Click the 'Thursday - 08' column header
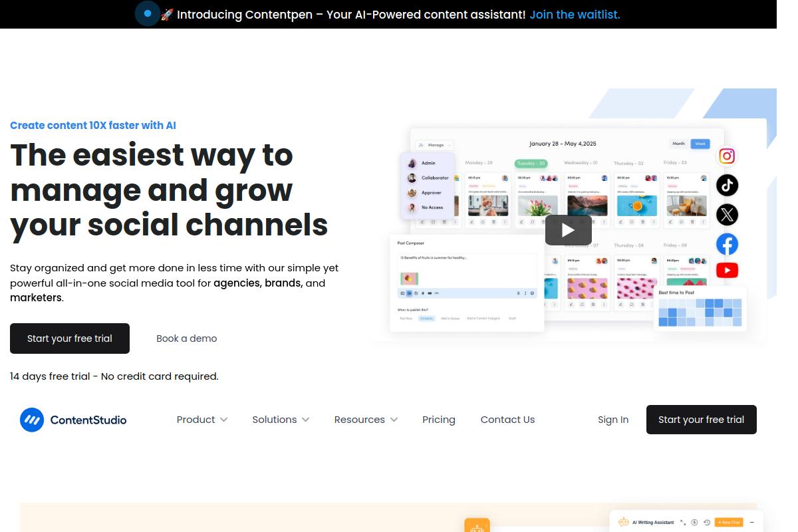This screenshot has width=798, height=532. click(628, 245)
